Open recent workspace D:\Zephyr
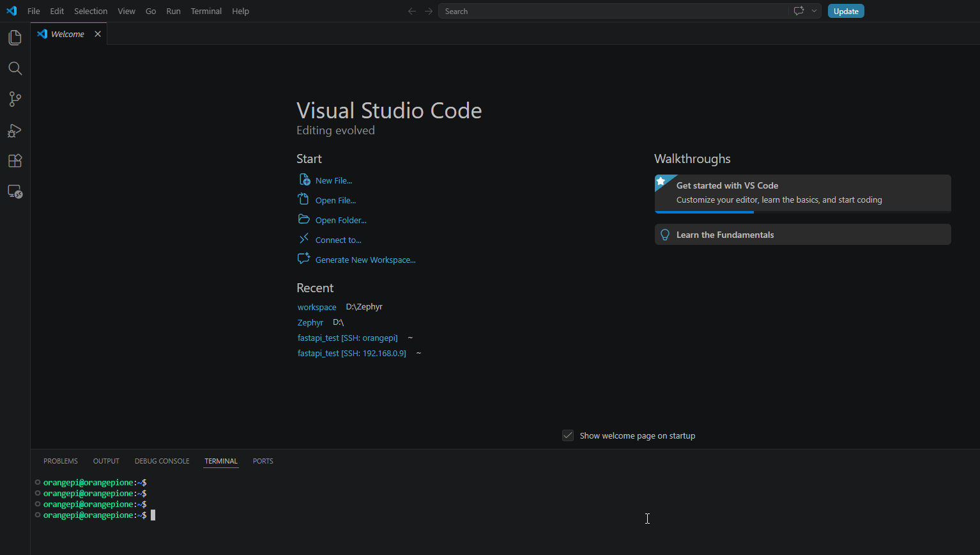The image size is (980, 555). click(317, 308)
